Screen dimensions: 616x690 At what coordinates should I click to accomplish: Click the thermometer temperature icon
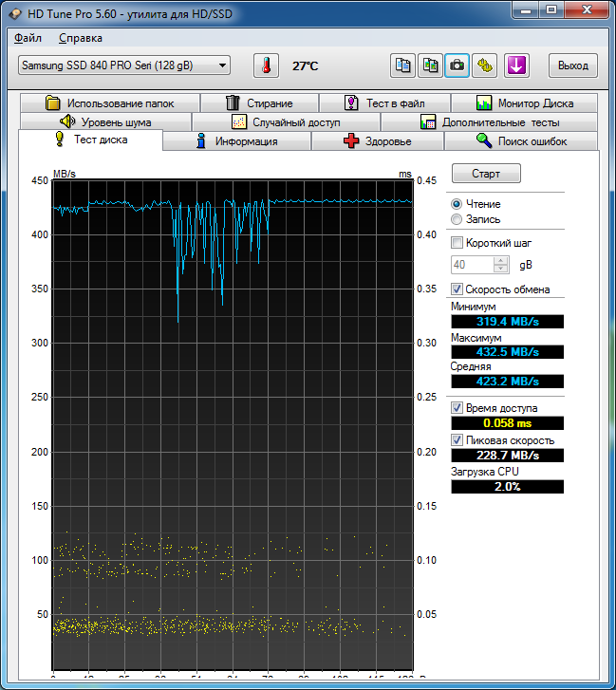267,65
